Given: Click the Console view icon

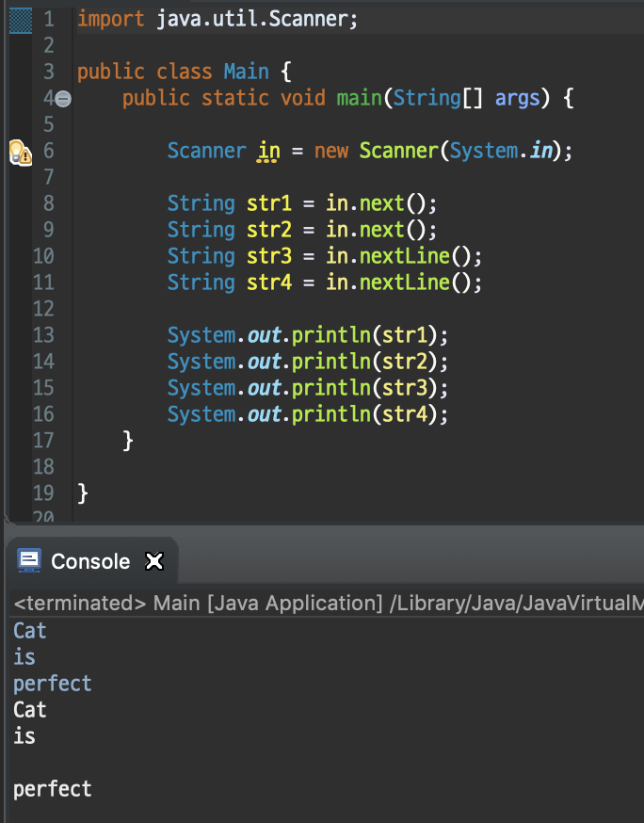Looking at the screenshot, I should [29, 560].
